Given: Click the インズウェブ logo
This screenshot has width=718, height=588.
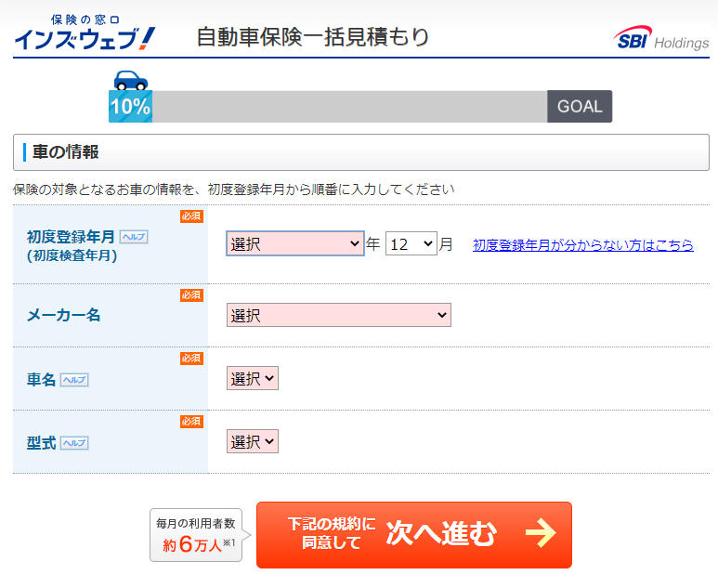Looking at the screenshot, I should [85, 33].
